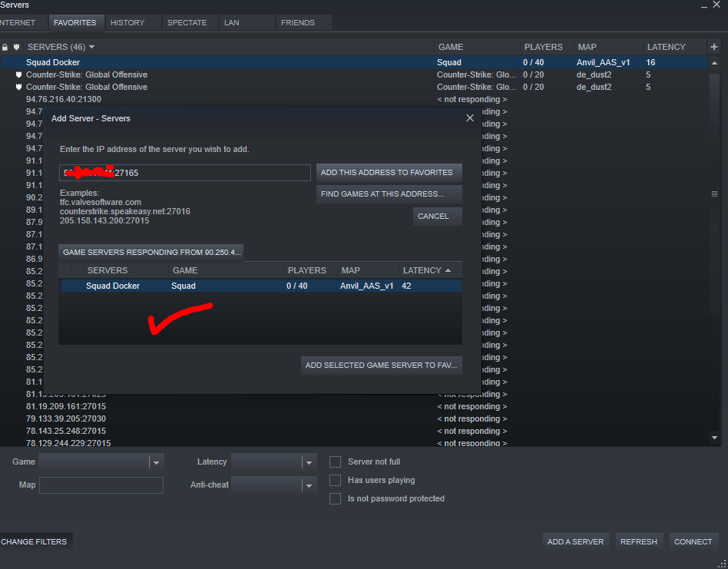Image resolution: width=728 pixels, height=569 pixels.
Task: Sort main list by Latency column
Action: coord(675,47)
